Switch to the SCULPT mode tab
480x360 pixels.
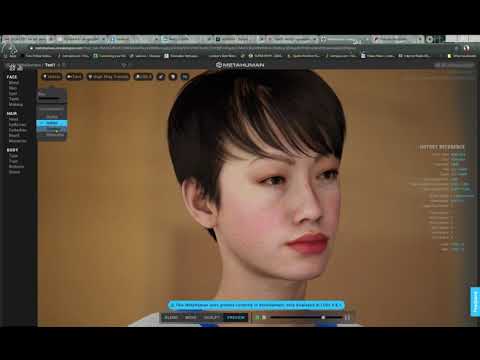point(211,317)
